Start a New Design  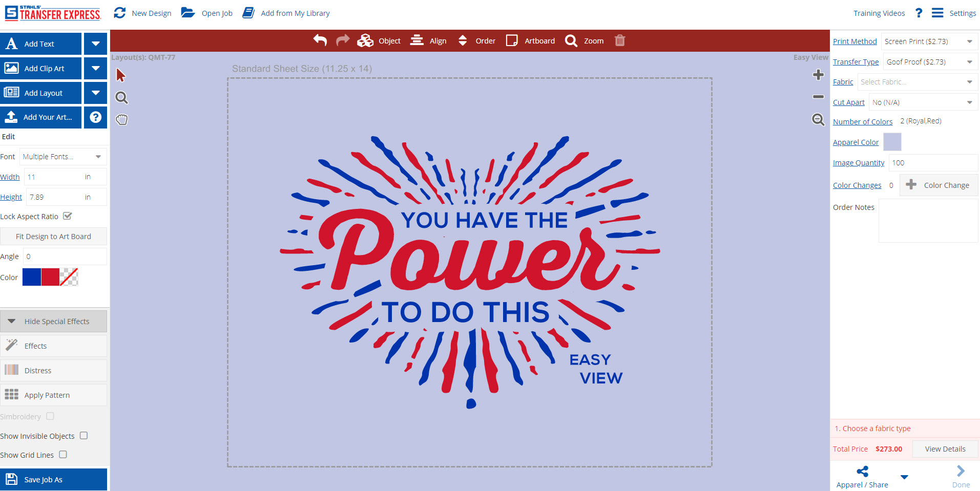click(x=142, y=13)
